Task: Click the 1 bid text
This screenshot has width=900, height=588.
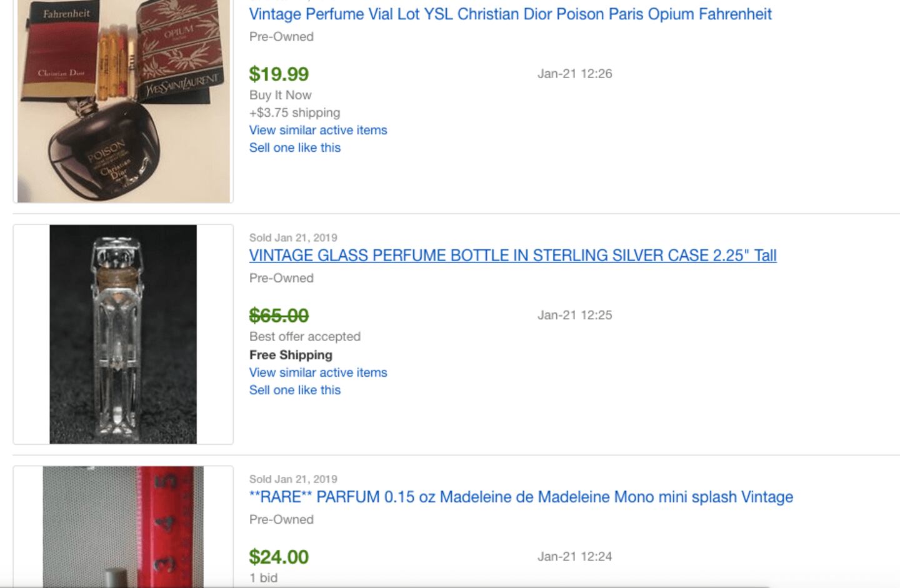Action: pyautogui.click(x=263, y=578)
